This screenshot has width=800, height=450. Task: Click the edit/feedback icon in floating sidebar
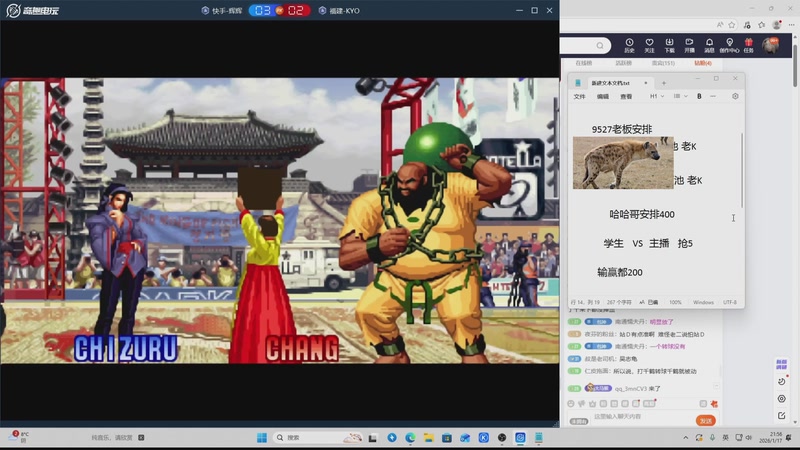(782, 416)
